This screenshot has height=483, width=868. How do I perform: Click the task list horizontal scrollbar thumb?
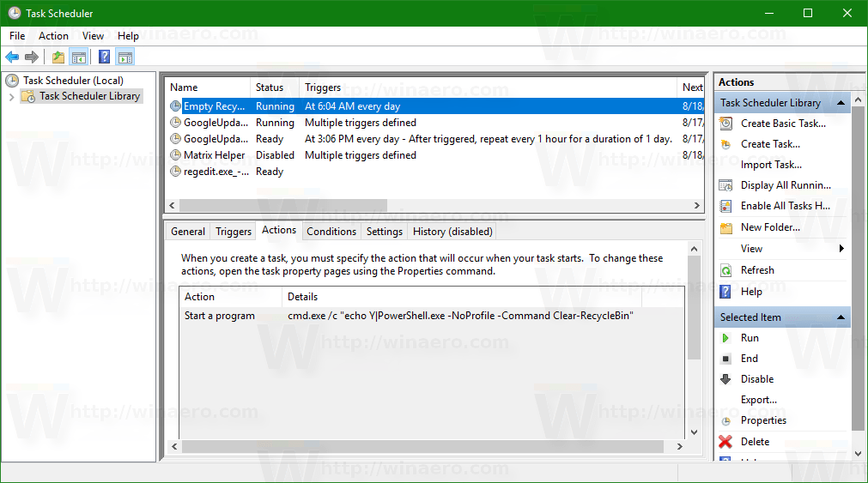point(282,205)
